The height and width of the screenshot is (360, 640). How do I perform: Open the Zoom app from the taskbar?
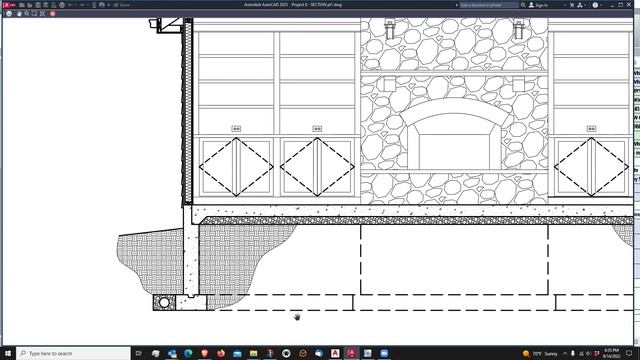point(384,353)
